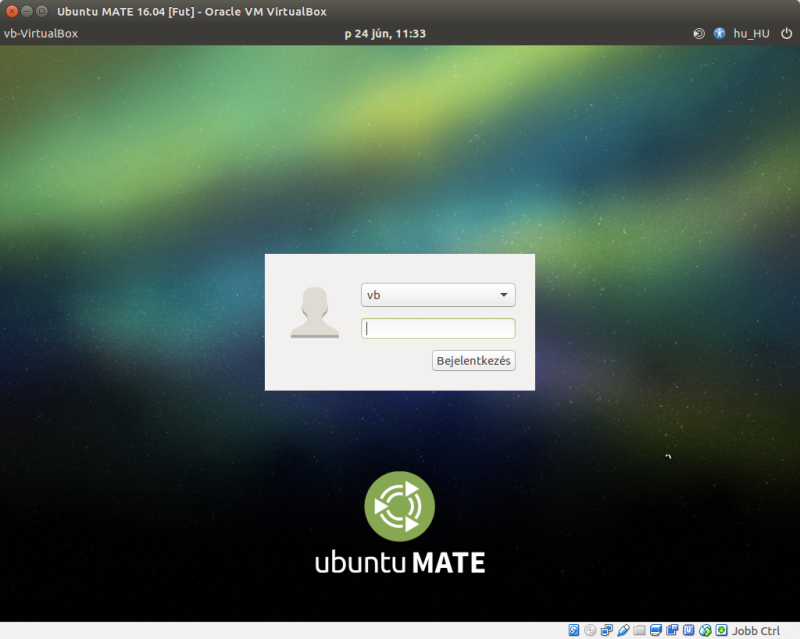Click the Jobb Ctrl host key label
Image resolution: width=800 pixels, height=639 pixels.
(x=756, y=631)
